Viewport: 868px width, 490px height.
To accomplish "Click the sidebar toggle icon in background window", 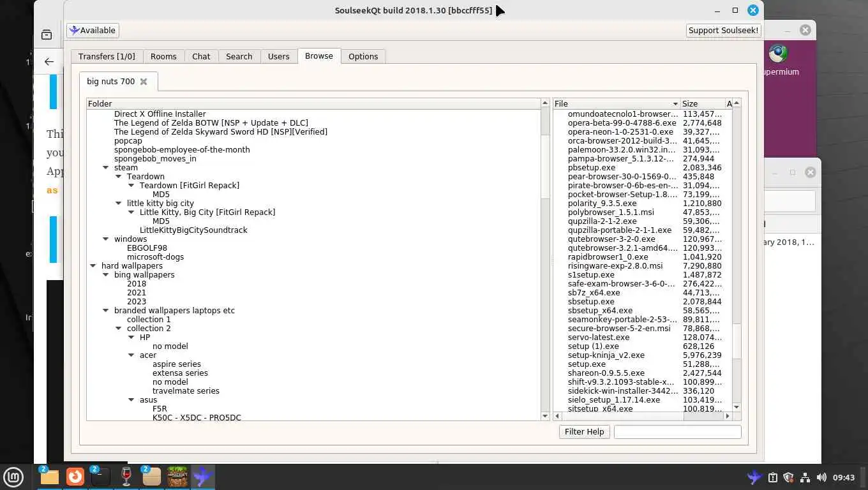I will pos(47,35).
